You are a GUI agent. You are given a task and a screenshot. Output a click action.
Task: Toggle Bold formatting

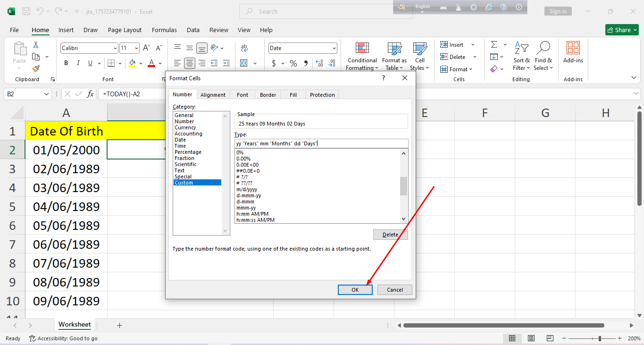pyautogui.click(x=66, y=63)
